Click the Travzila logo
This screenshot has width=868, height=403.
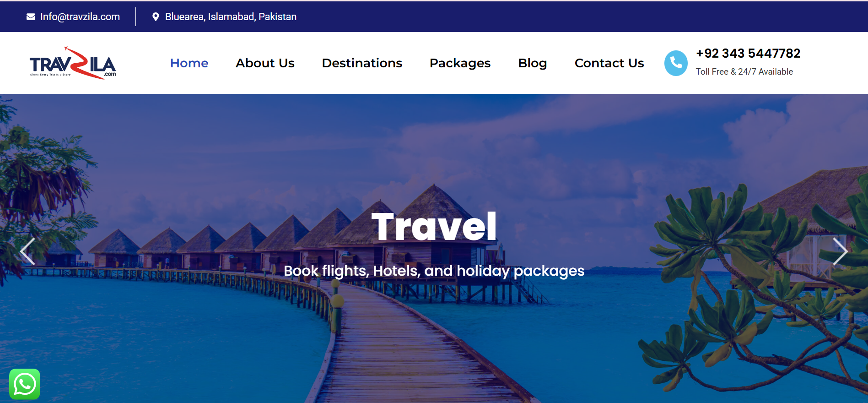tap(73, 63)
